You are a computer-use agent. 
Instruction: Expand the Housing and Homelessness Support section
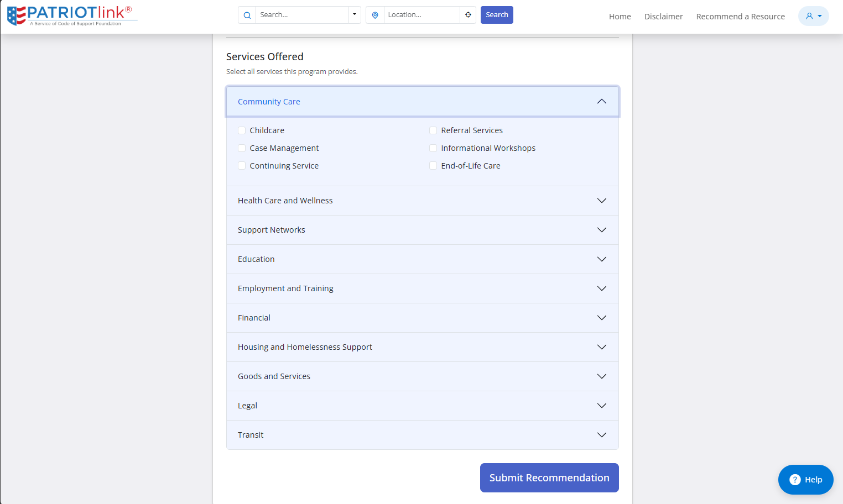[x=423, y=347]
